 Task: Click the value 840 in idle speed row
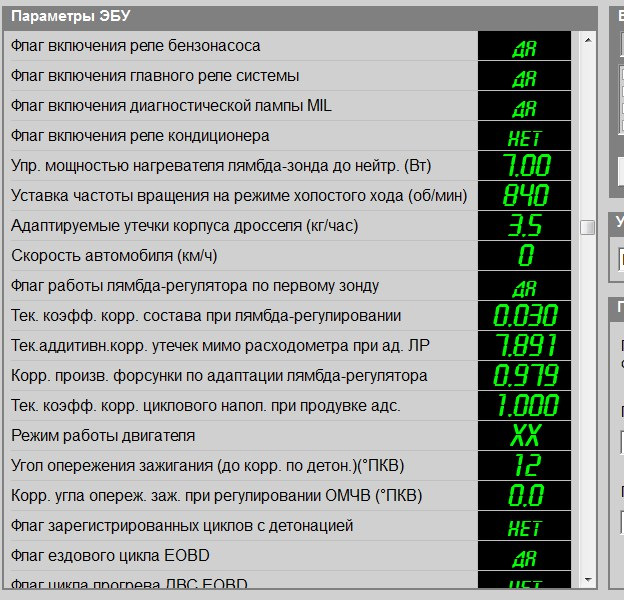pyautogui.click(x=525, y=196)
